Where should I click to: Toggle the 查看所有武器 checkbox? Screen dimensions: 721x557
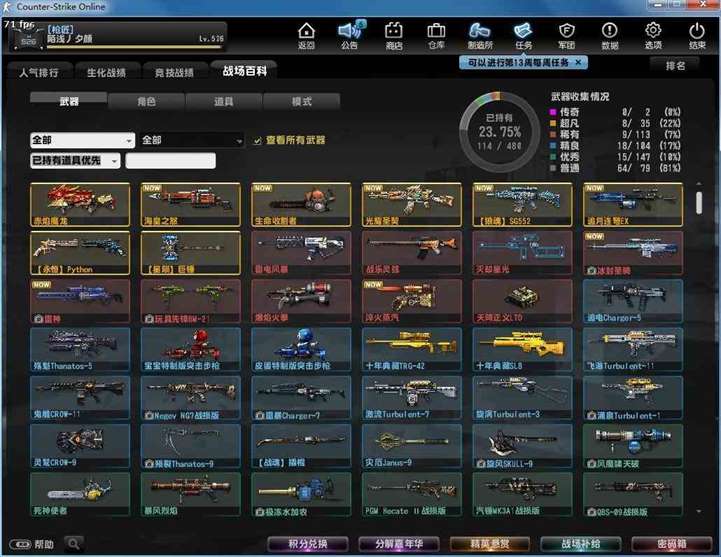pyautogui.click(x=258, y=141)
